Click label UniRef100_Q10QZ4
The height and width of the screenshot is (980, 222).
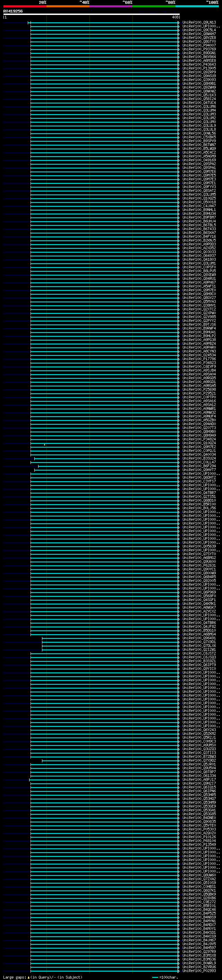[199, 443]
